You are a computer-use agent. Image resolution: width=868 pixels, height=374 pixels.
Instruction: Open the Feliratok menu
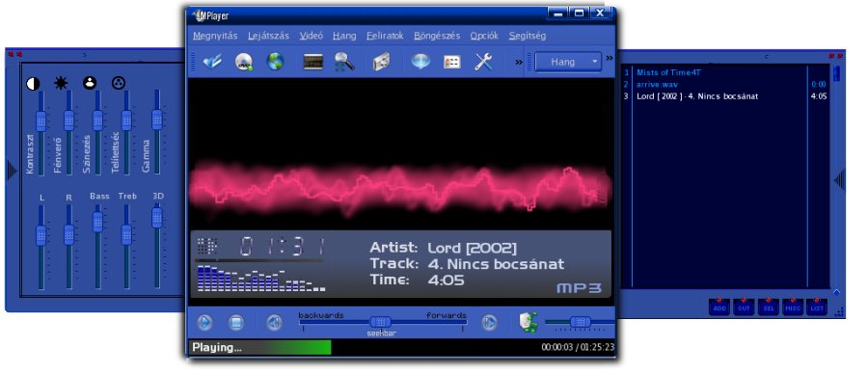[385, 36]
